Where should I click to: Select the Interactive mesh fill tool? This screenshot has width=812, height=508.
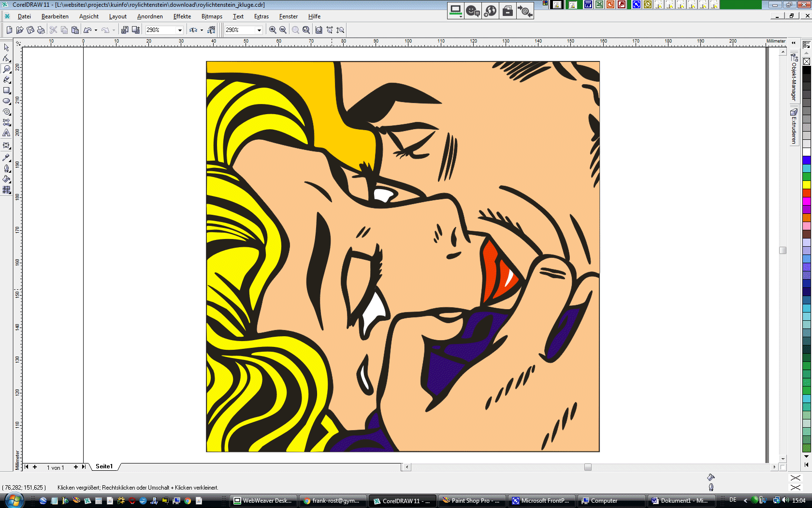6,190
